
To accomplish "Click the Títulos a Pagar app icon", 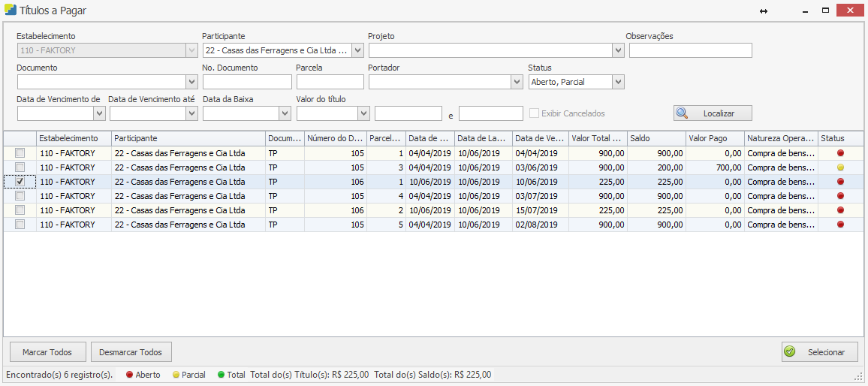I will pos(11,11).
